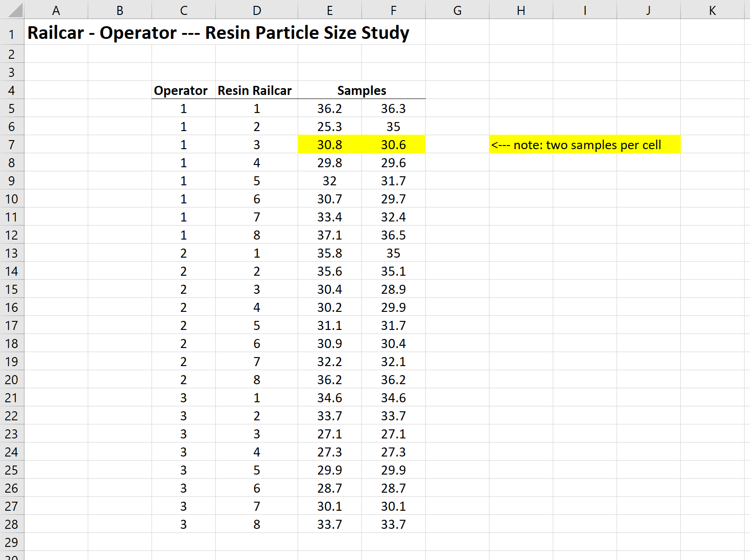This screenshot has width=750, height=560.
Task: Click the Resin Railcar value 4 in row 8
Action: tap(257, 163)
